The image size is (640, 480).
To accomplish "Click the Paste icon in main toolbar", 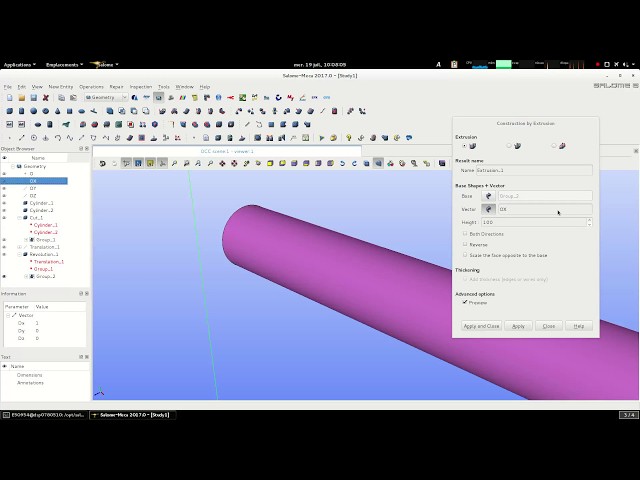I will (x=73, y=98).
